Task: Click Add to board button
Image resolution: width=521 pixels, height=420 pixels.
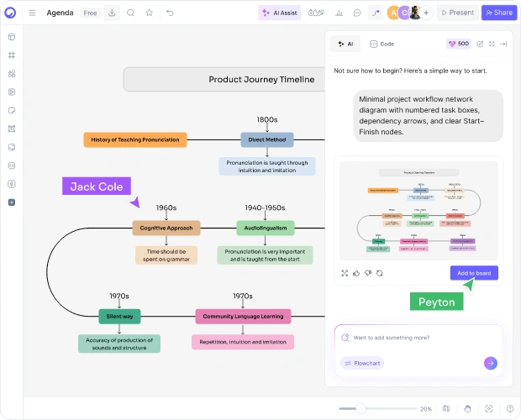Action: (x=474, y=273)
